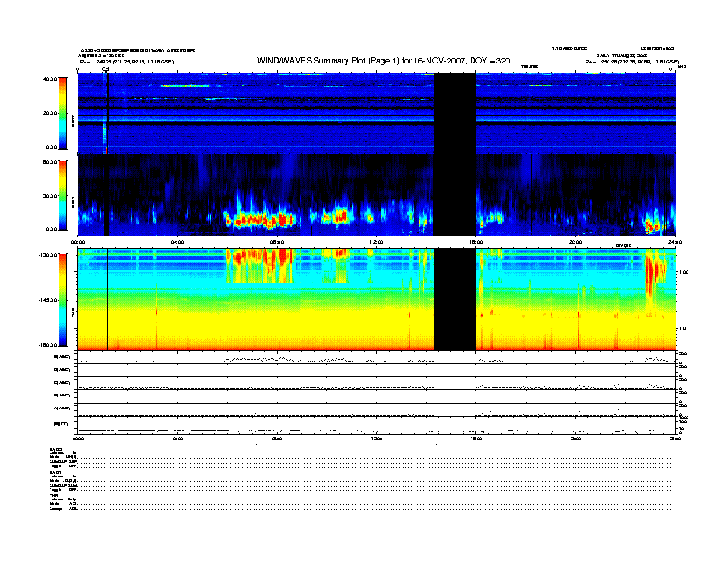Click the WIND/WAVES Summary Plot title
The image size is (728, 563).
[x=383, y=61]
